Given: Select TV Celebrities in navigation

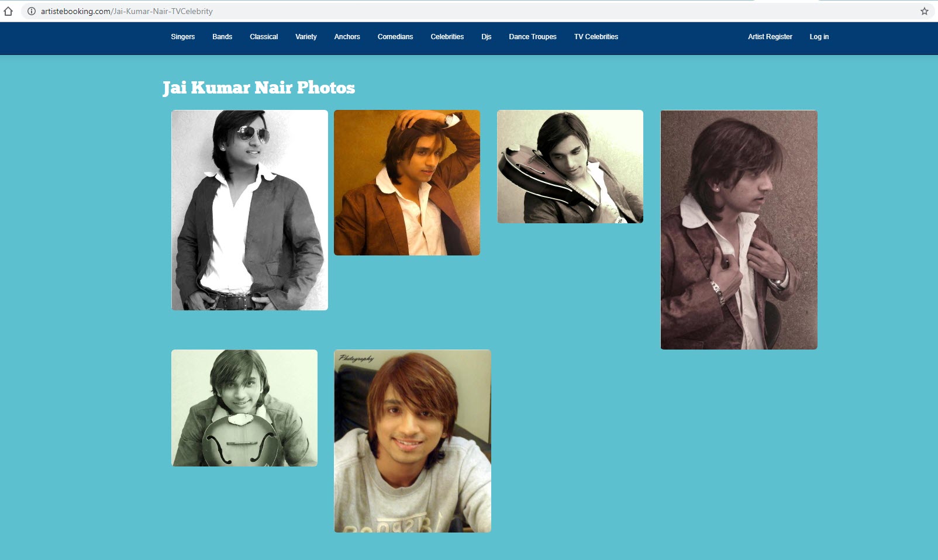Looking at the screenshot, I should click(x=596, y=37).
